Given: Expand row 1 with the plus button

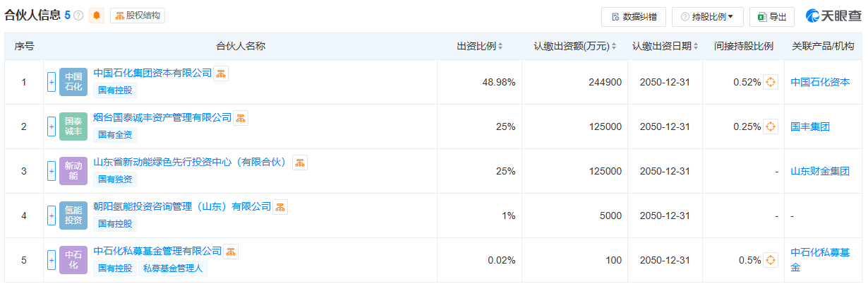Looking at the screenshot, I should [52, 82].
